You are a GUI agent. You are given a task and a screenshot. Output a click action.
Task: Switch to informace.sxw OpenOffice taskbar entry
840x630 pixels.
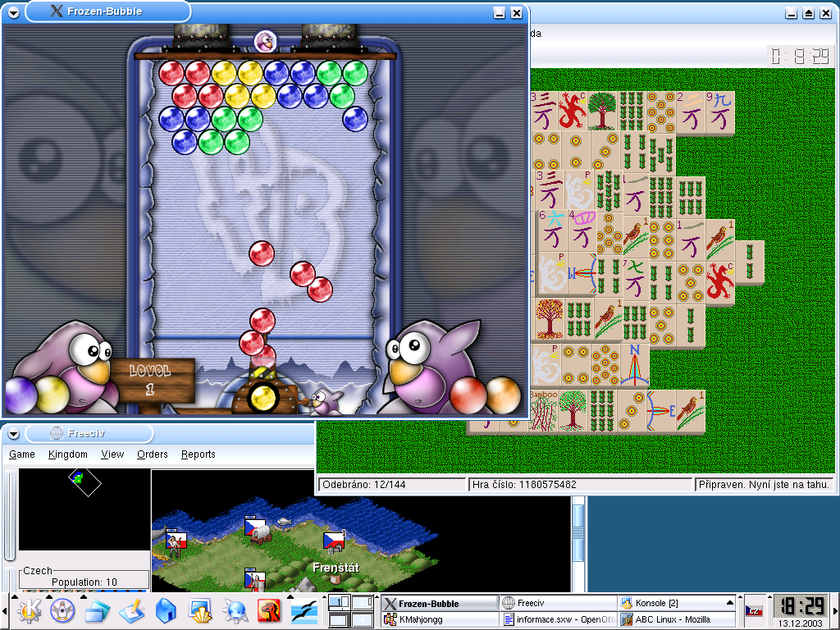(x=558, y=620)
